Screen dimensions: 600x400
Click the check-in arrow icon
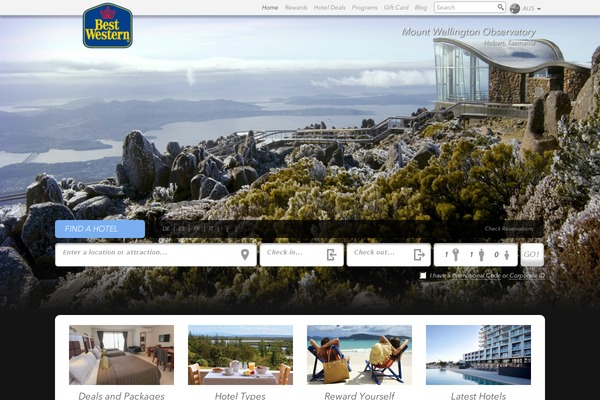pyautogui.click(x=331, y=255)
